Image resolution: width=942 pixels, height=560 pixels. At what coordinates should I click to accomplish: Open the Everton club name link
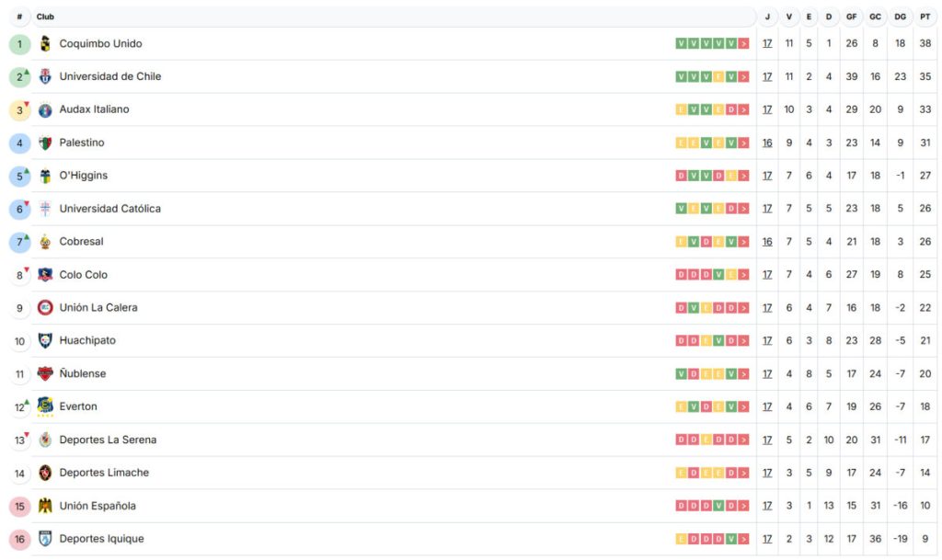pos(78,406)
